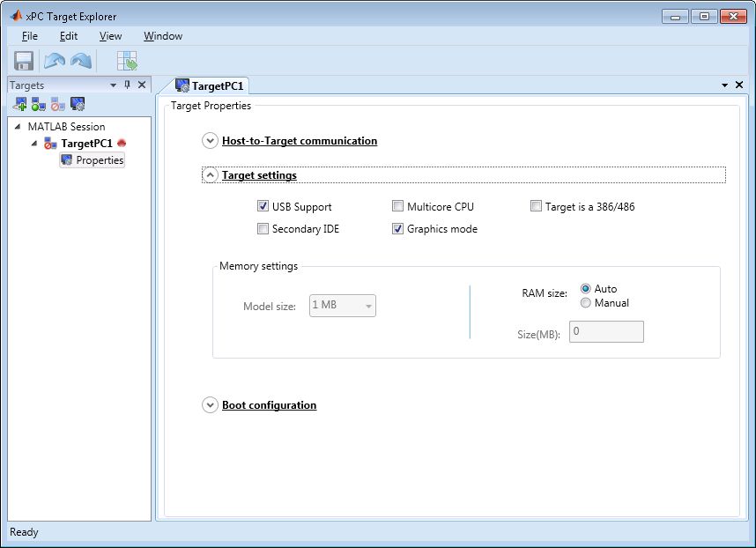Select Properties label in the tree
756x548 pixels.
point(100,160)
